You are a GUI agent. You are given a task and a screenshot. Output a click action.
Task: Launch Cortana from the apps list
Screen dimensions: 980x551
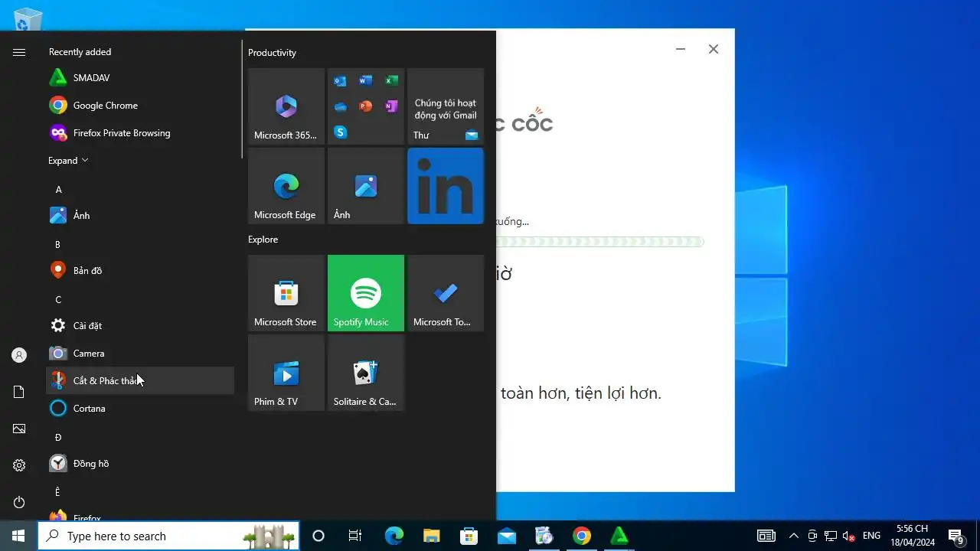click(140, 409)
